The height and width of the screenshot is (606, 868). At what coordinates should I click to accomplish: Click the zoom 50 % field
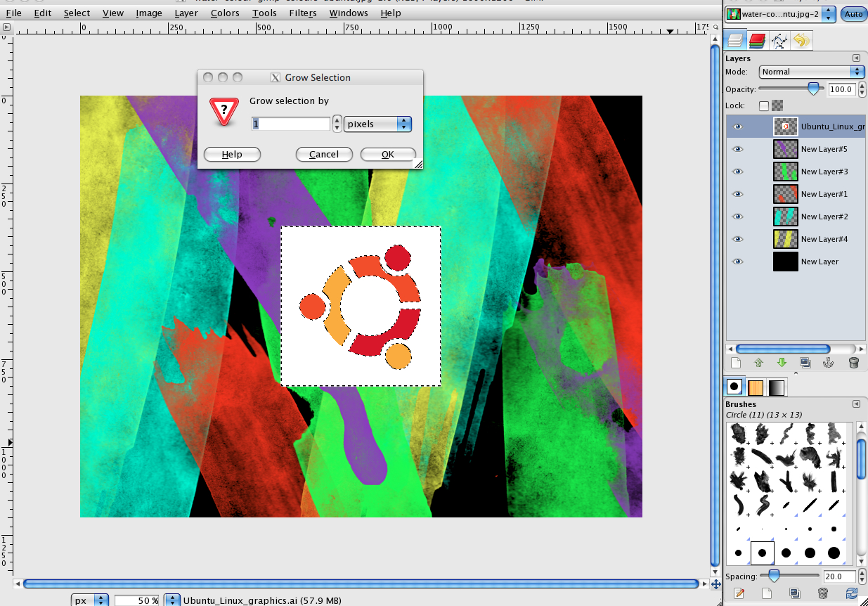(138, 600)
